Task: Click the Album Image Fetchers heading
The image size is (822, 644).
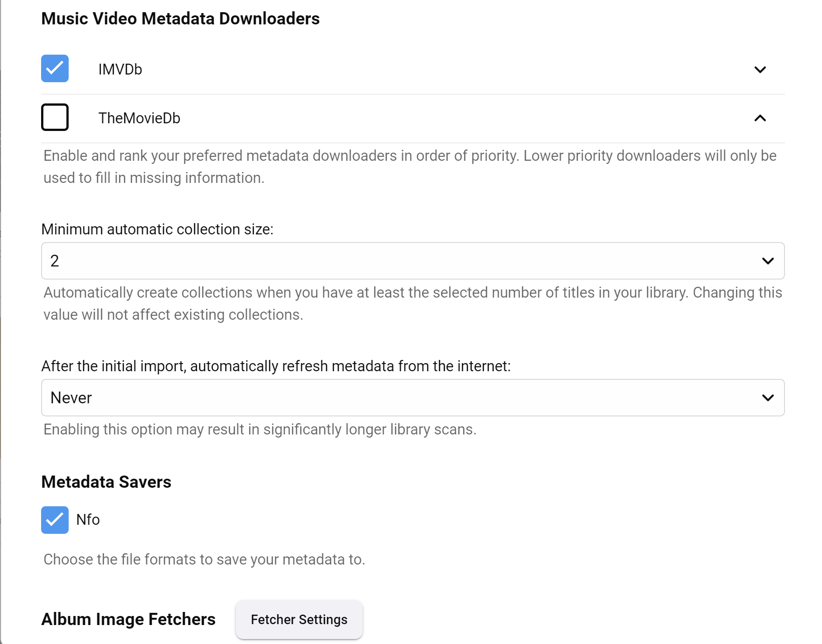Action: point(128,620)
